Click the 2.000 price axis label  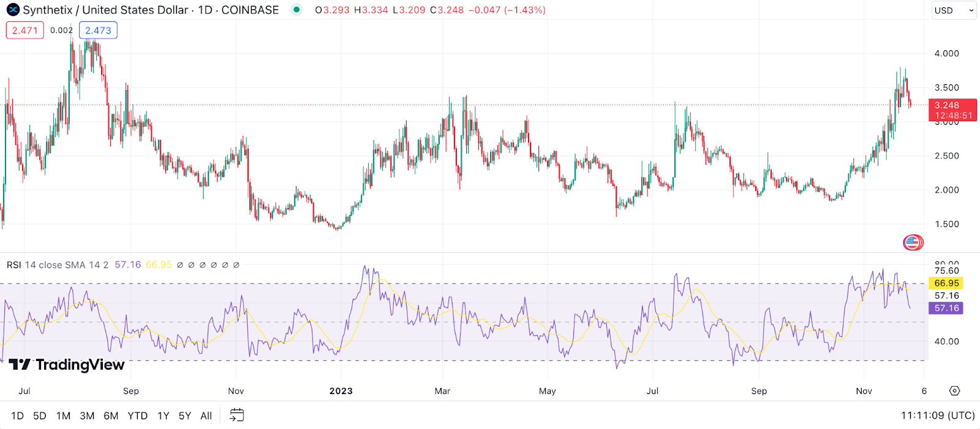tap(946, 190)
